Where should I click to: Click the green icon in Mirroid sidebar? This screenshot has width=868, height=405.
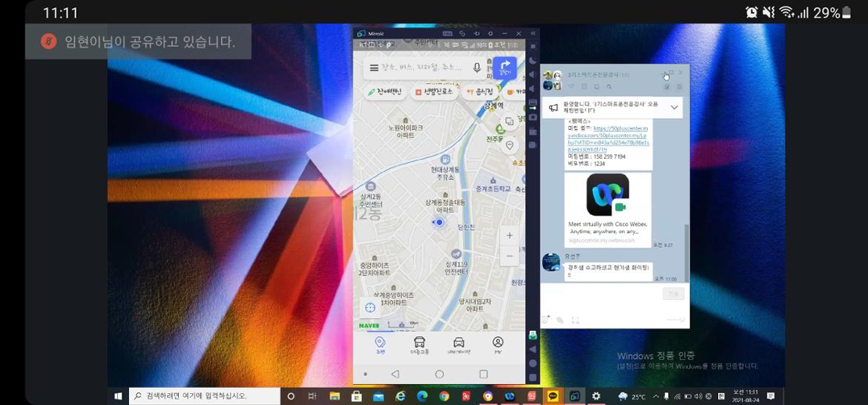533,335
